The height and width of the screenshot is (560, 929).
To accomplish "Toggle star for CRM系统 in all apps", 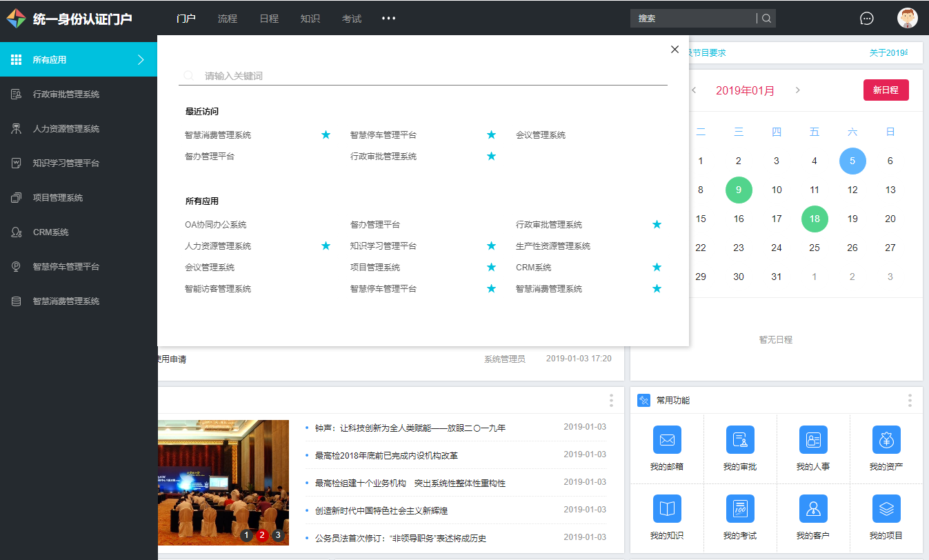I will pyautogui.click(x=657, y=267).
